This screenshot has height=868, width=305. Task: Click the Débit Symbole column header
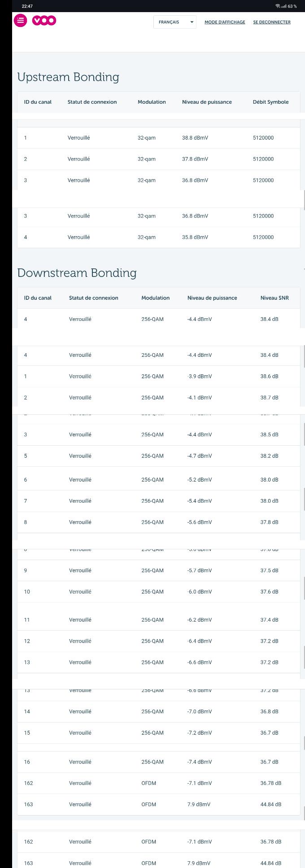(x=270, y=102)
